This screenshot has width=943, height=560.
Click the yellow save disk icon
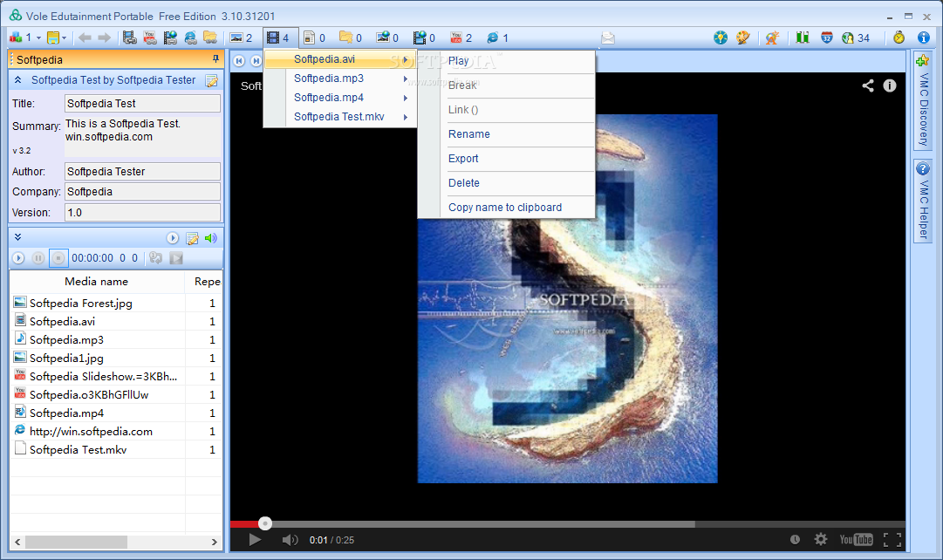click(x=53, y=38)
